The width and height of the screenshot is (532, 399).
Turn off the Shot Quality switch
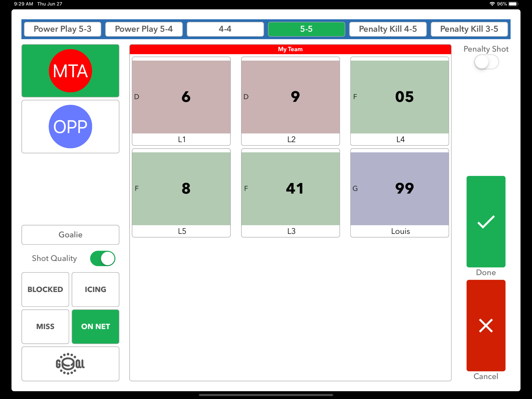103,259
